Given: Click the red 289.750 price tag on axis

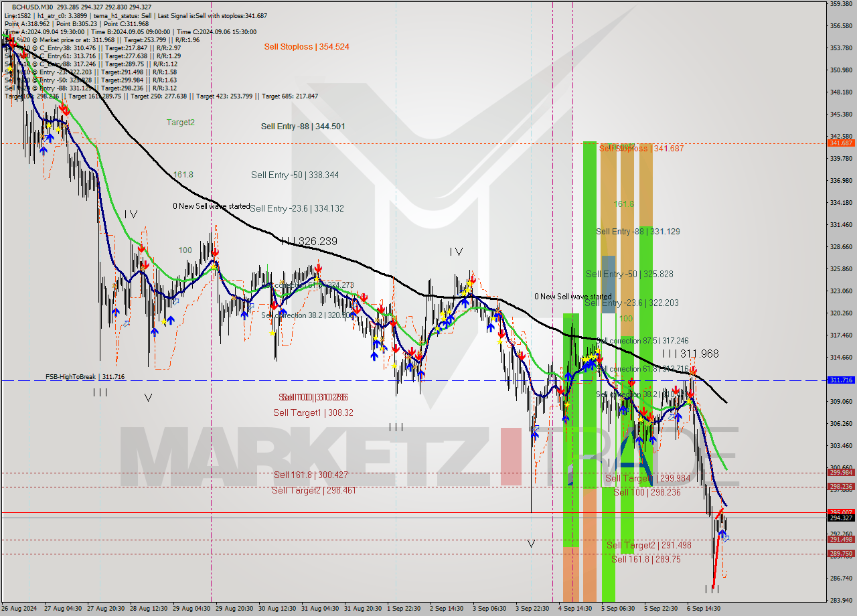Looking at the screenshot, I should 841,554.
